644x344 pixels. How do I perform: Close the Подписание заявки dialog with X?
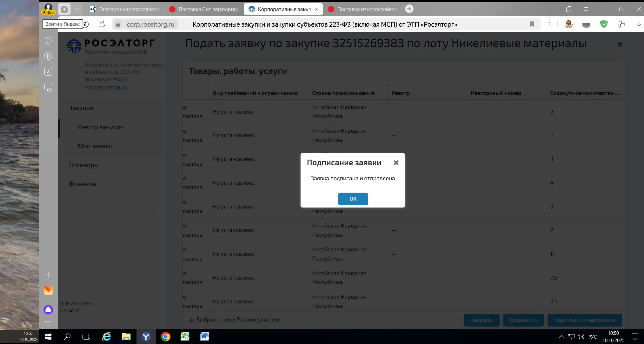click(396, 162)
